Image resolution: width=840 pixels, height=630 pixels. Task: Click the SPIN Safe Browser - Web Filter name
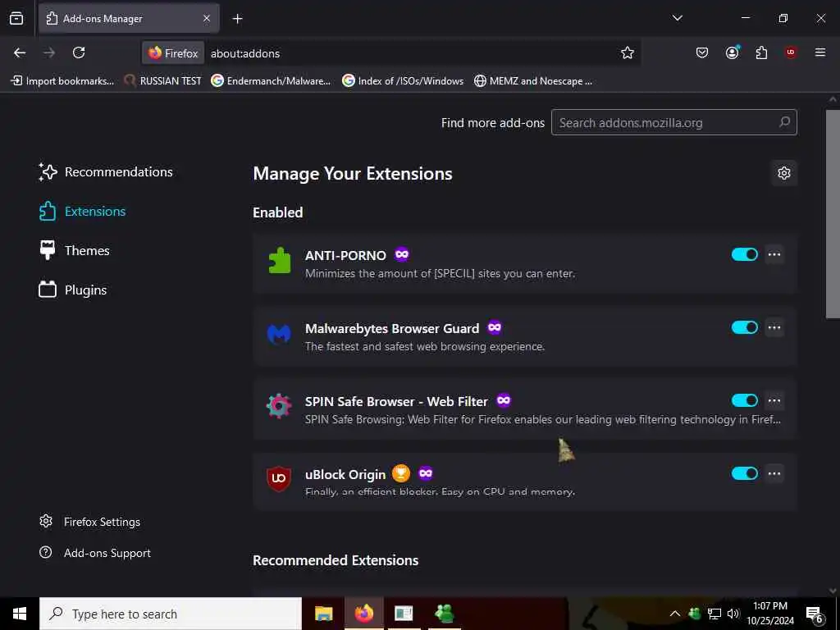coord(396,401)
